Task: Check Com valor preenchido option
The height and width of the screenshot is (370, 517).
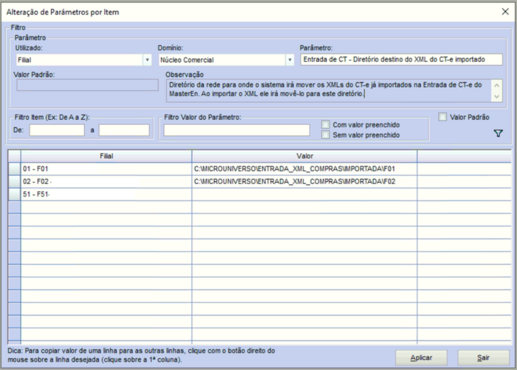Action: (325, 125)
